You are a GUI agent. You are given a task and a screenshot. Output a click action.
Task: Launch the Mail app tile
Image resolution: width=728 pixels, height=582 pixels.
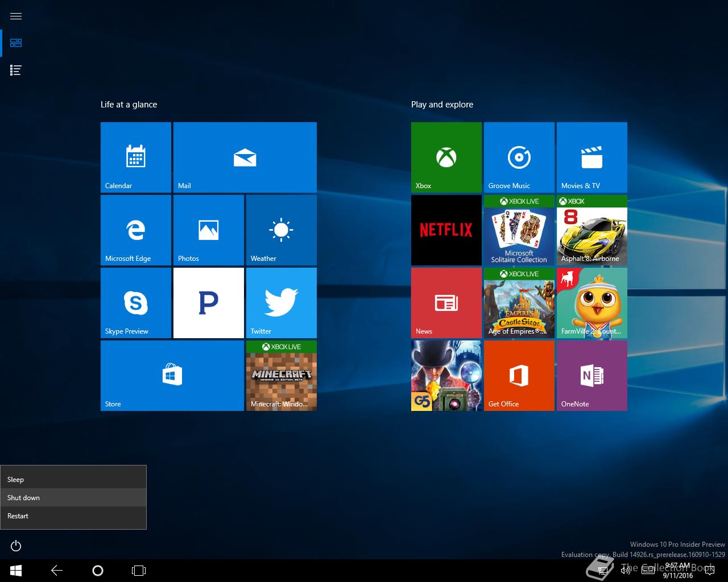click(245, 157)
